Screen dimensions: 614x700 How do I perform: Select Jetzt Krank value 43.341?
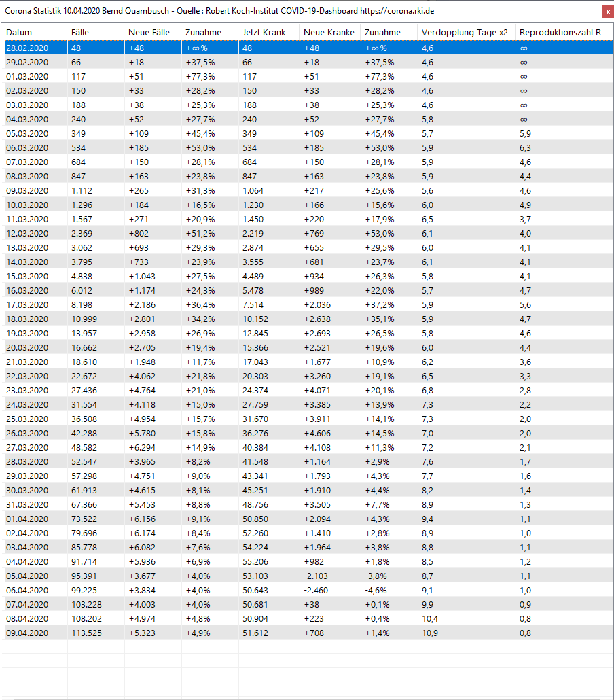point(255,476)
